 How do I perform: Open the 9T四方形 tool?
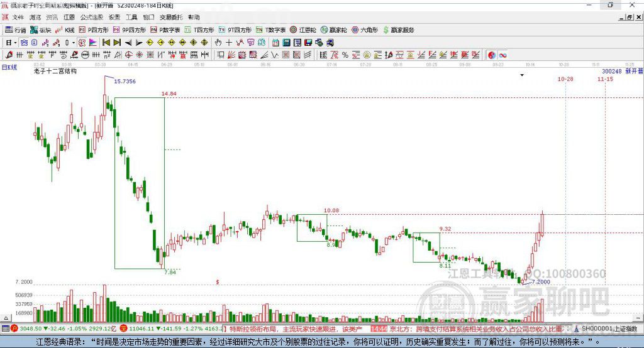pos(235,30)
